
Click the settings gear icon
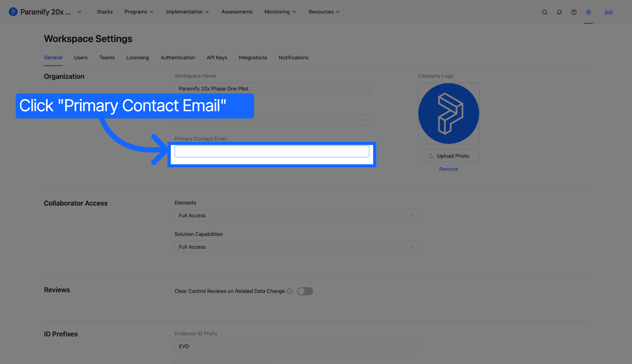[588, 12]
